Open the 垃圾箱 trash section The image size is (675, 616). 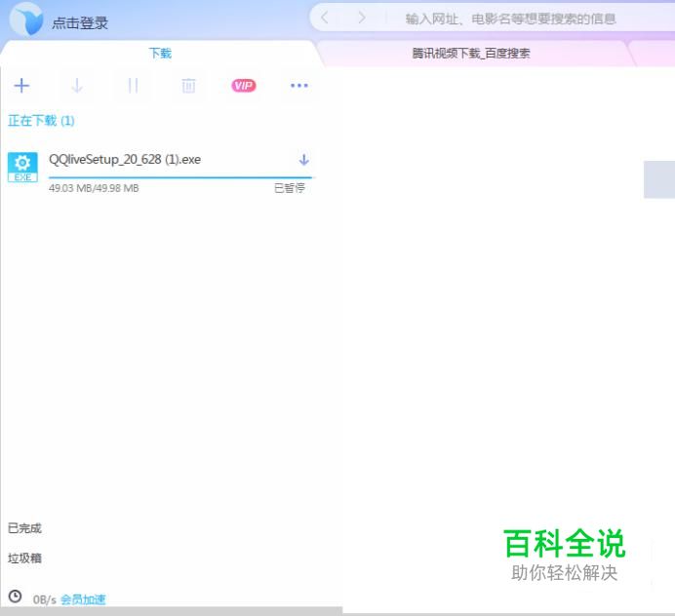point(24,558)
